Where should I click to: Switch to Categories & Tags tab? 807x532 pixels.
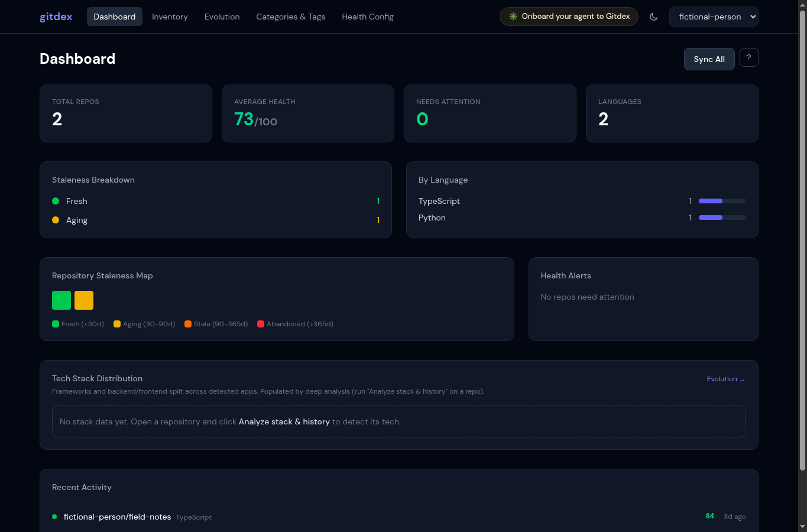click(x=291, y=17)
